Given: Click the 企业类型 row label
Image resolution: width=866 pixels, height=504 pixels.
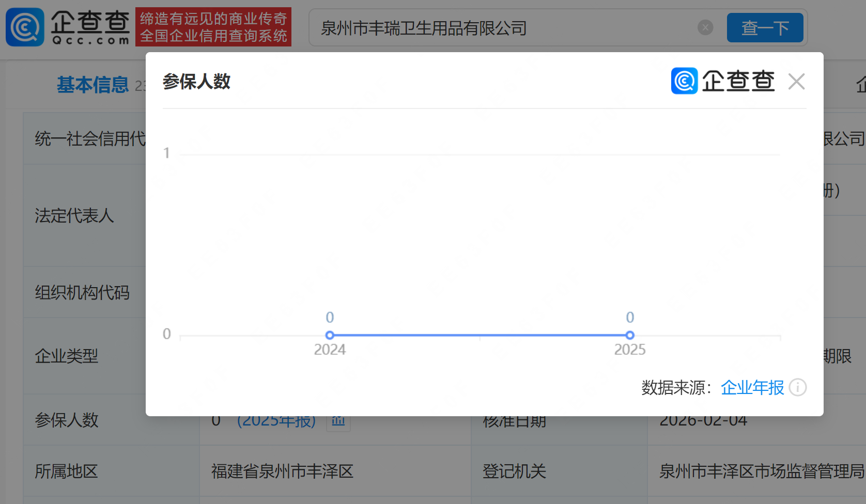Looking at the screenshot, I should pyautogui.click(x=66, y=356).
